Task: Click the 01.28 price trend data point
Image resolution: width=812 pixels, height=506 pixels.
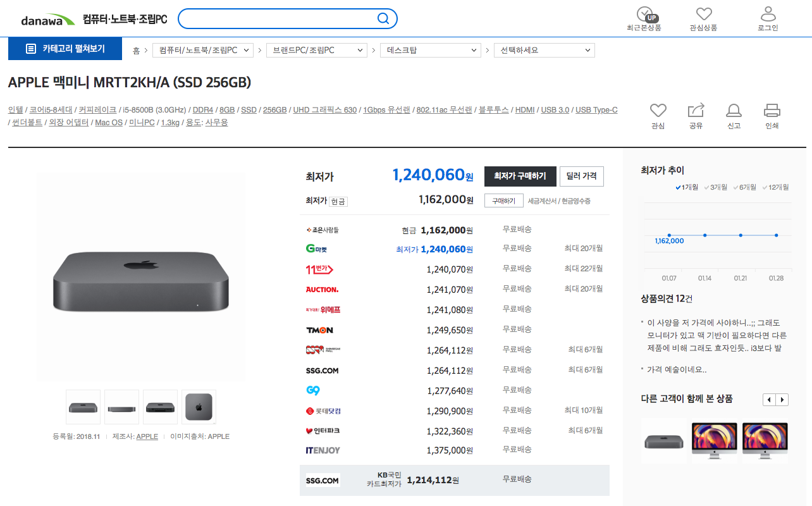Action: tap(777, 235)
